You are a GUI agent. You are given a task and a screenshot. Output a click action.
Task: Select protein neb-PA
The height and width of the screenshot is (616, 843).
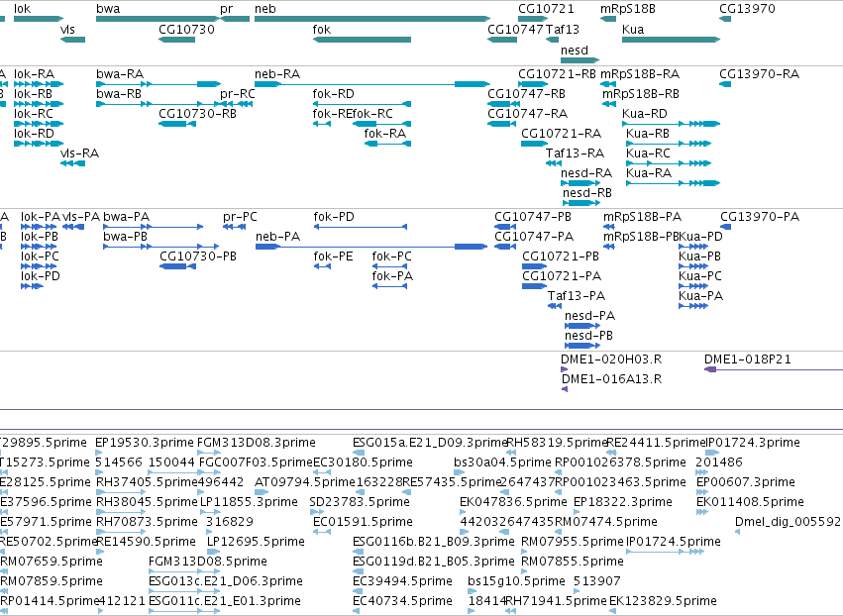(x=278, y=237)
